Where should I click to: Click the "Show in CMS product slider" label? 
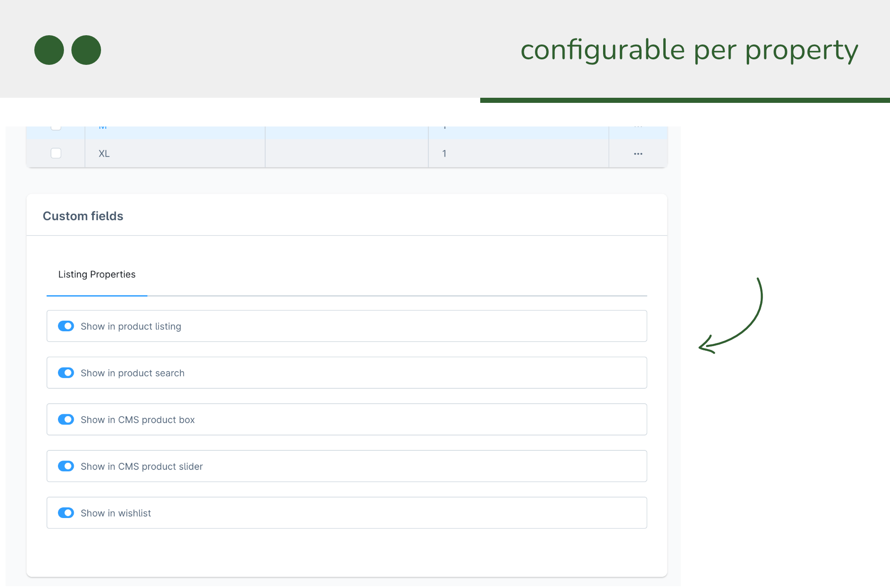(x=142, y=467)
